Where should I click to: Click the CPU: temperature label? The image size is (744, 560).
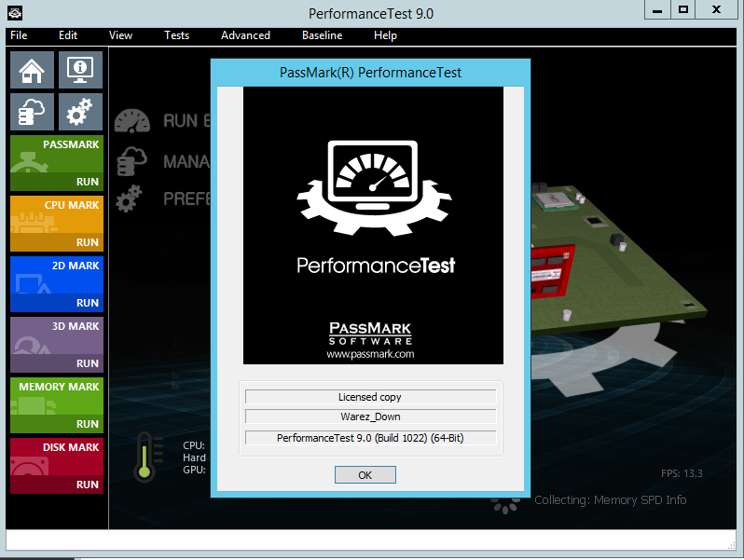tap(194, 445)
